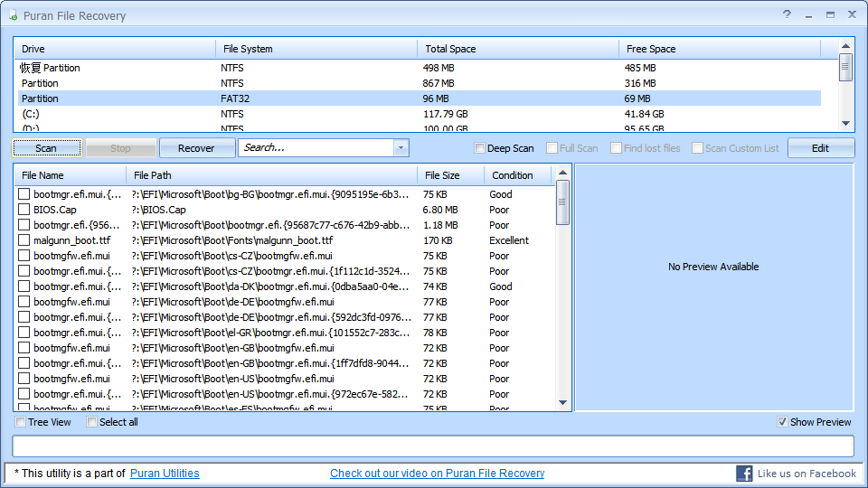This screenshot has width=868, height=488.
Task: Click the drive list scroll up arrow
Action: point(845,45)
